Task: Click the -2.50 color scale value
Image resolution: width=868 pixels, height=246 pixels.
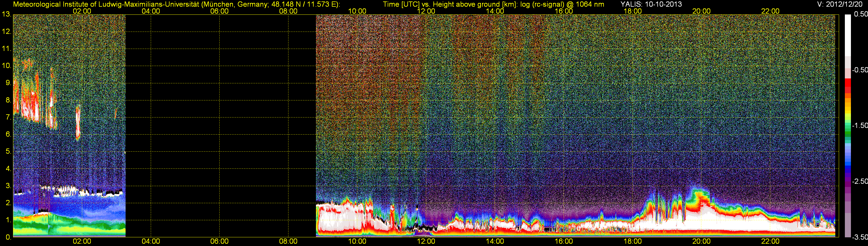Action: click(x=860, y=181)
